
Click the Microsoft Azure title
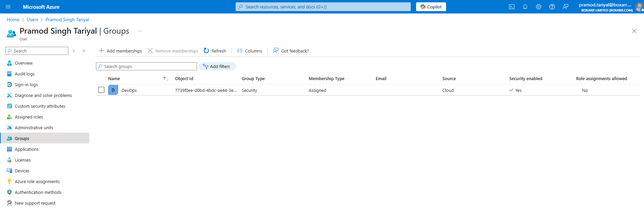coord(41,7)
